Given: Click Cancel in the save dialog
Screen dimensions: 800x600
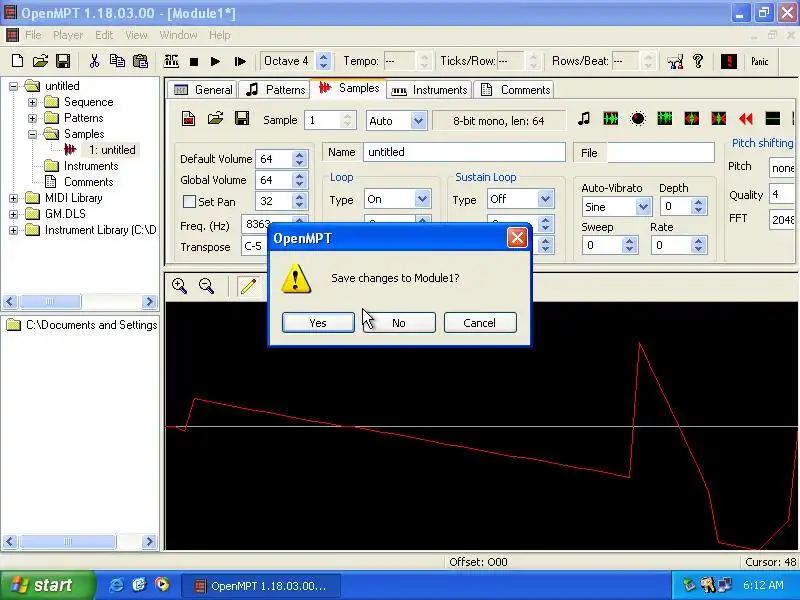Looking at the screenshot, I should pyautogui.click(x=480, y=323).
